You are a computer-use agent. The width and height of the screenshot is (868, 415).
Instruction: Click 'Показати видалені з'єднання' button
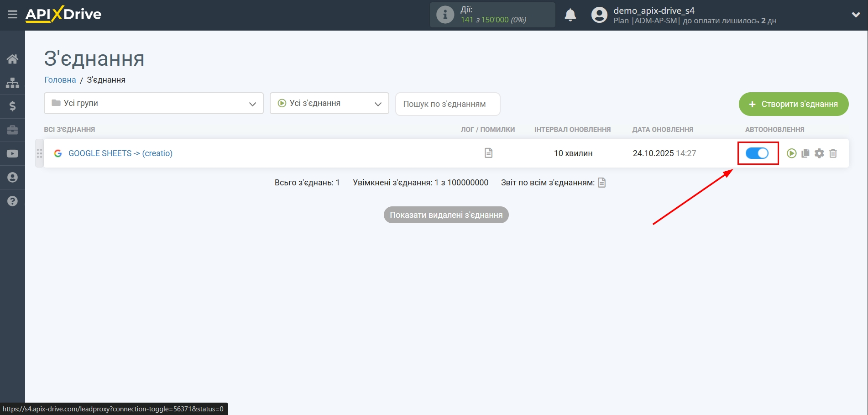coord(446,215)
